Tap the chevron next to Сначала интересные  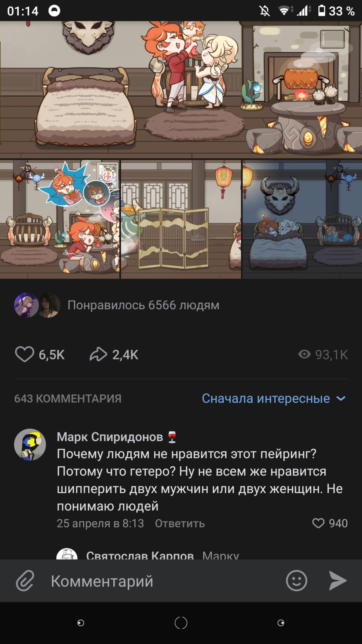[x=341, y=398]
